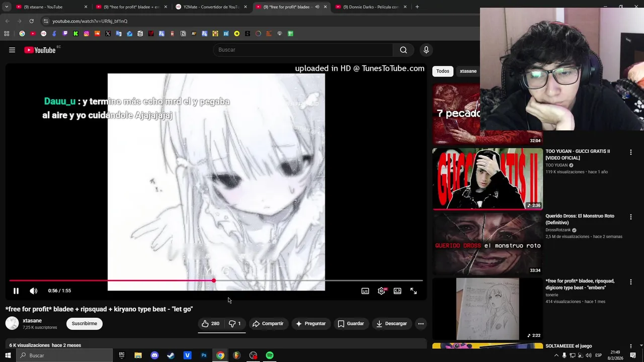
Task: Open Steam from the taskbar
Action: (x=171, y=355)
